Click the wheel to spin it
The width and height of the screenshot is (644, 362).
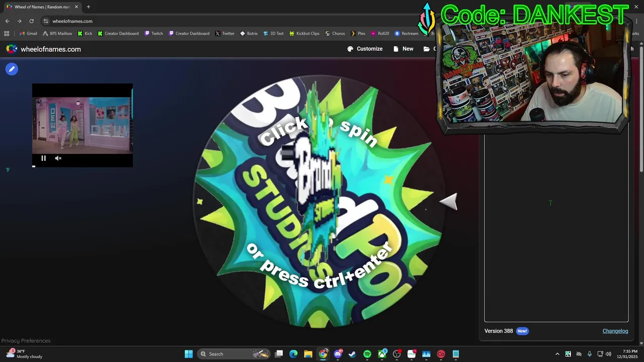coord(319,202)
